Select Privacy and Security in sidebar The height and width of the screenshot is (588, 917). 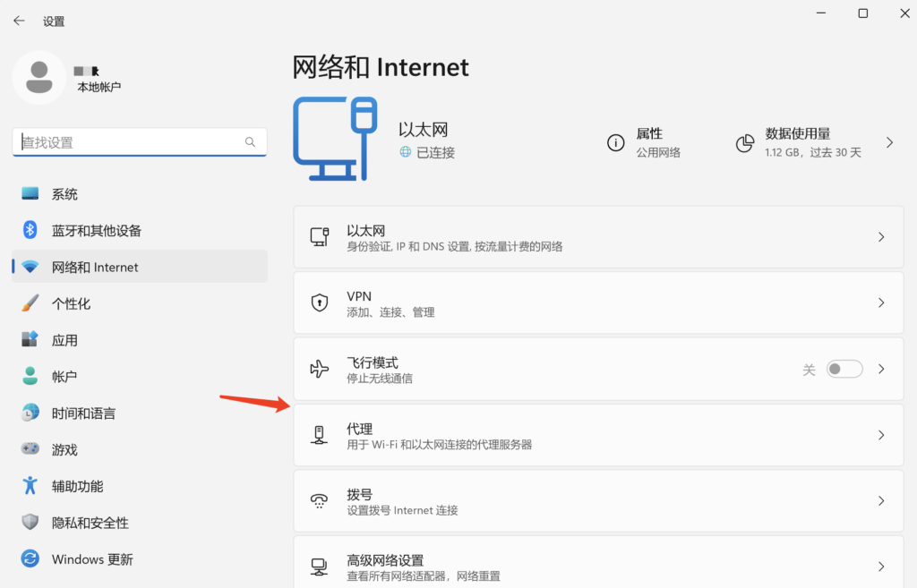pyautogui.click(x=90, y=523)
